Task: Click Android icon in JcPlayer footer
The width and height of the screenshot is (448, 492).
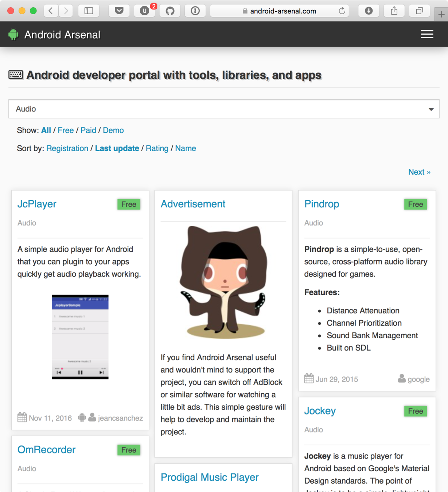Action: coord(82,418)
